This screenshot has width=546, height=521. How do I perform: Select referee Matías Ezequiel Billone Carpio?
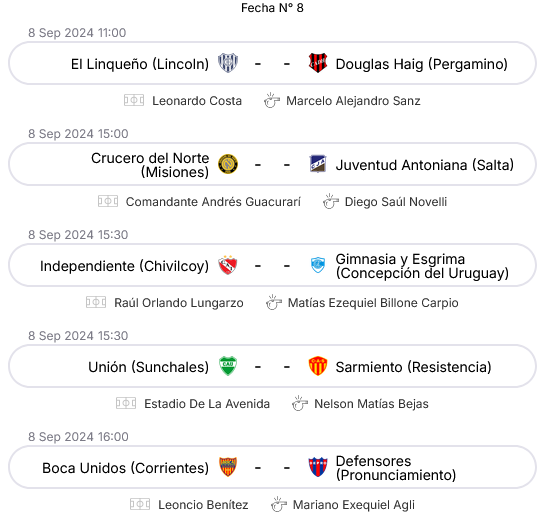(373, 303)
